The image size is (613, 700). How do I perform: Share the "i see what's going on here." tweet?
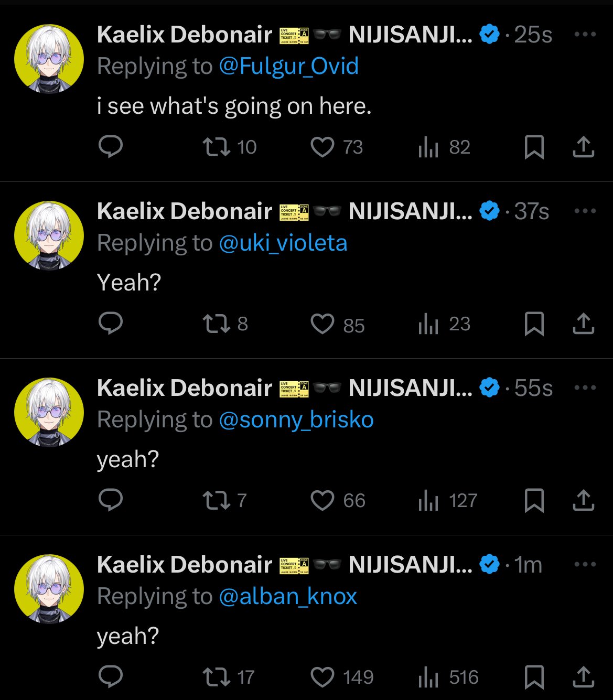coord(583,147)
